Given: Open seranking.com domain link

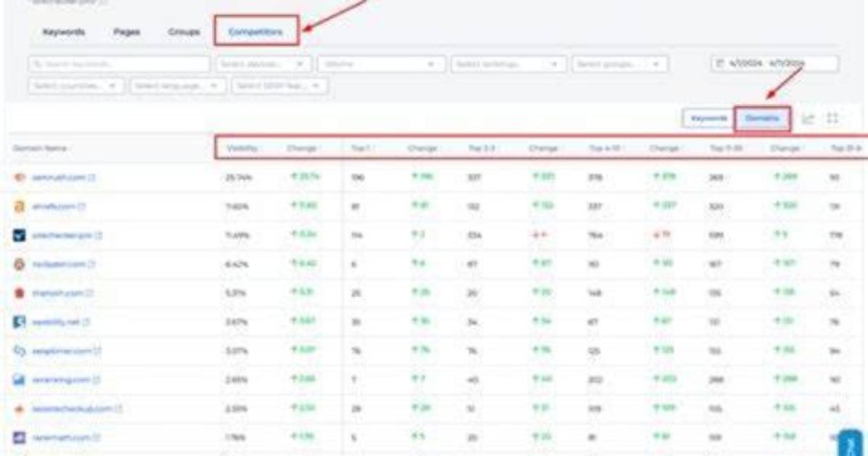Looking at the screenshot, I should click(x=61, y=380).
